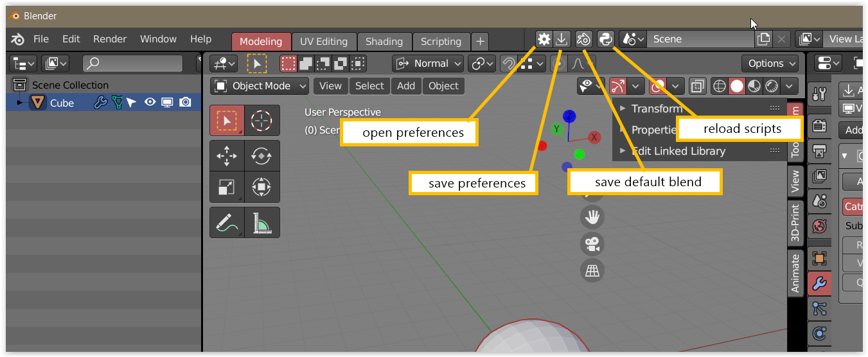Image resolution: width=868 pixels, height=357 pixels.
Task: Select the Annotate pencil tool
Action: (x=227, y=222)
